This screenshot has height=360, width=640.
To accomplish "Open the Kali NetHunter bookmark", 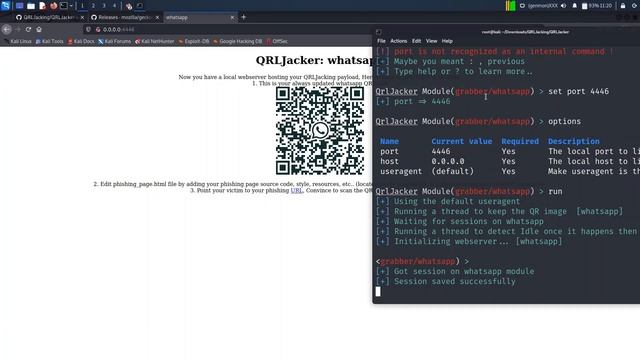I will click(x=155, y=41).
